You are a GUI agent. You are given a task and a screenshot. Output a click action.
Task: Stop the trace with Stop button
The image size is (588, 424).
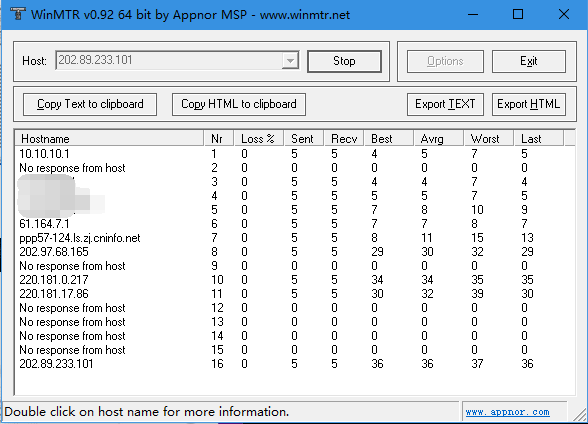click(344, 61)
